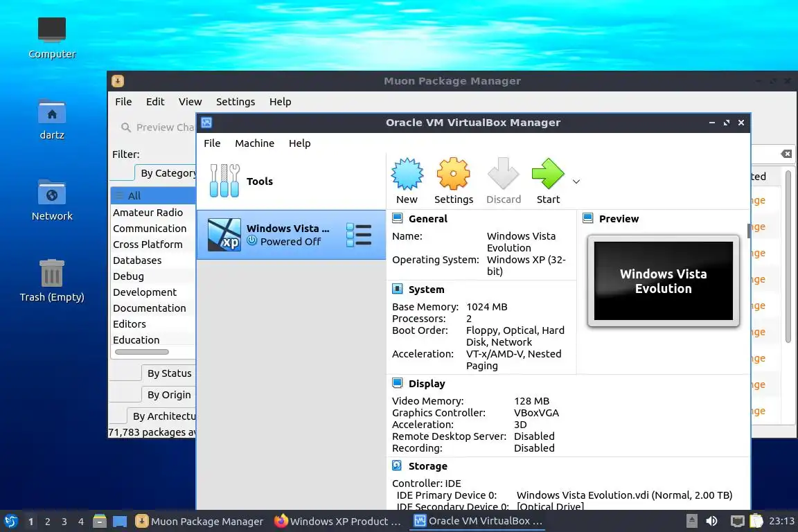This screenshot has width=798, height=532.
Task: Open the Start button dropdown arrow
Action: coord(576,181)
